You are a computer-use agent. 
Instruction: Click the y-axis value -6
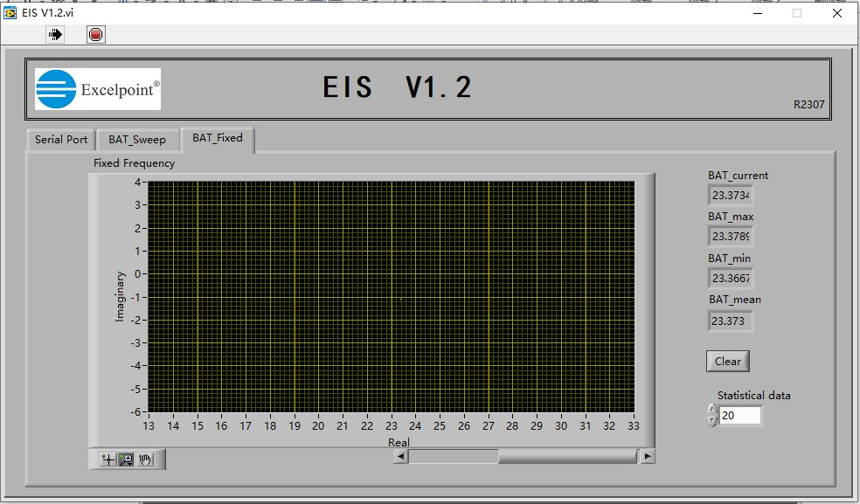point(136,411)
